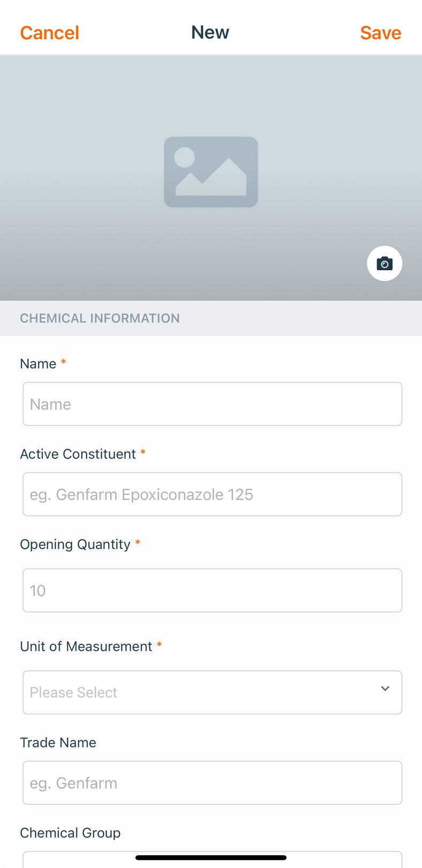Click the New screen title
422x868 pixels.
click(210, 32)
